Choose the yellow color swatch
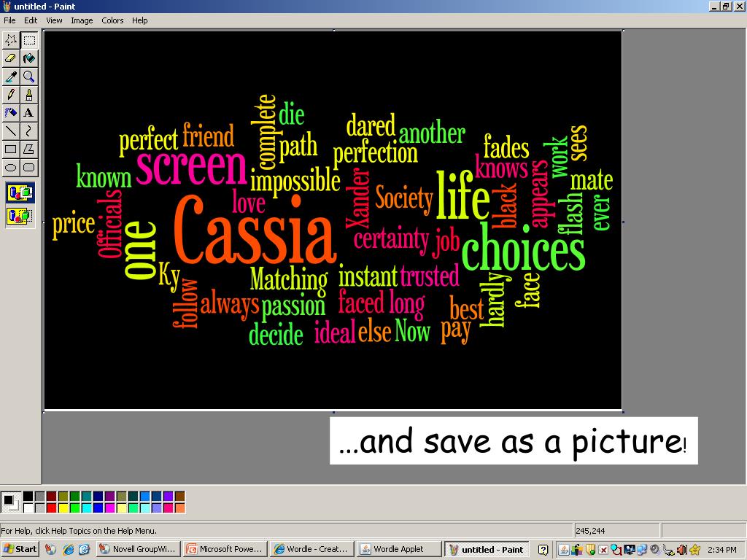Screen dimensions: 747x560 63,508
